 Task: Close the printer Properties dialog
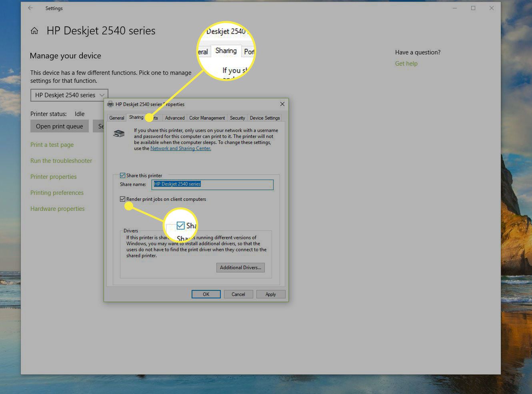[x=282, y=104]
